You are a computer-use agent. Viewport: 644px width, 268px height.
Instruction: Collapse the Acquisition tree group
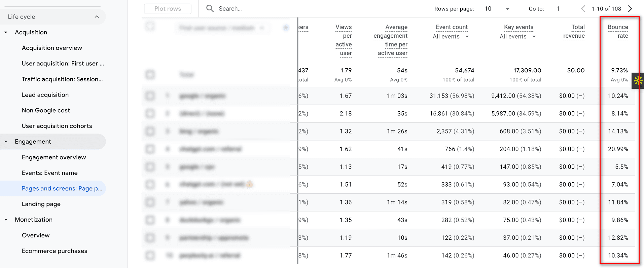6,33
